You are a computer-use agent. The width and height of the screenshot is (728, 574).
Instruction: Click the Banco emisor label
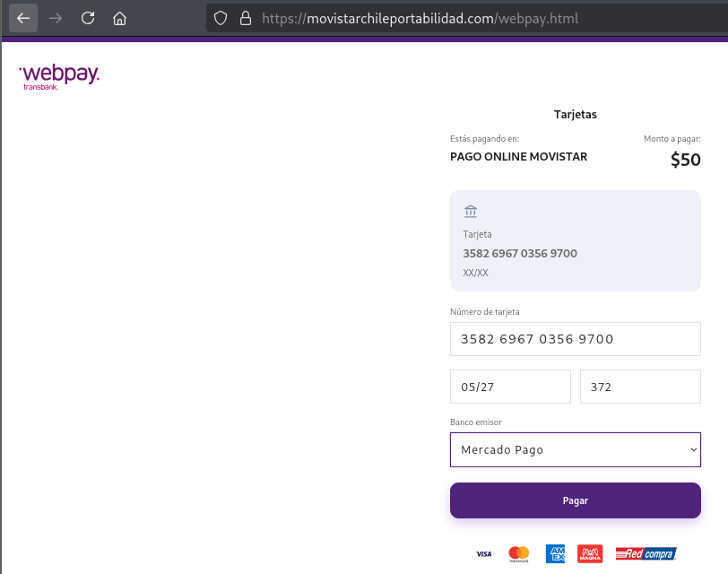[476, 422]
